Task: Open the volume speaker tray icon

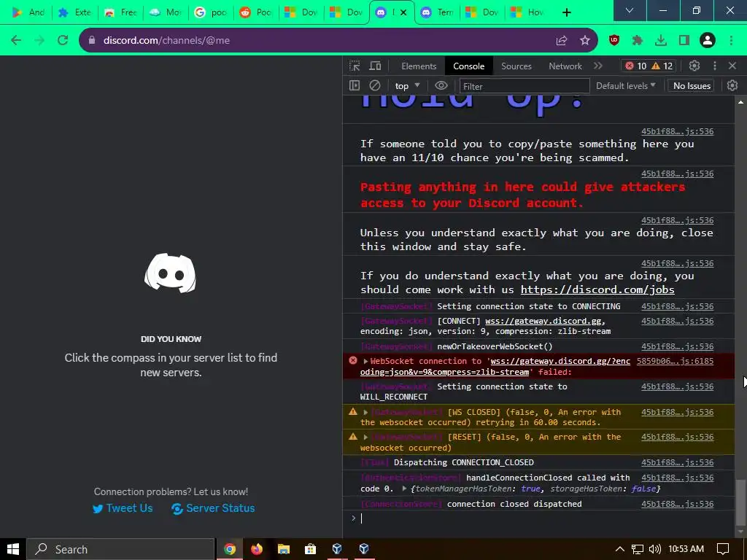Action: pyautogui.click(x=655, y=549)
